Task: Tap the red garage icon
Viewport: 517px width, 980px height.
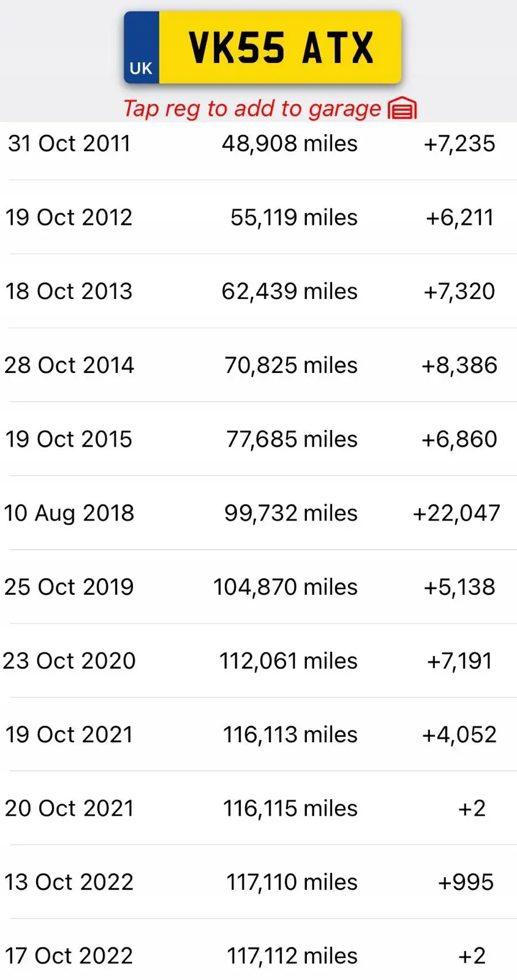Action: pyautogui.click(x=402, y=109)
